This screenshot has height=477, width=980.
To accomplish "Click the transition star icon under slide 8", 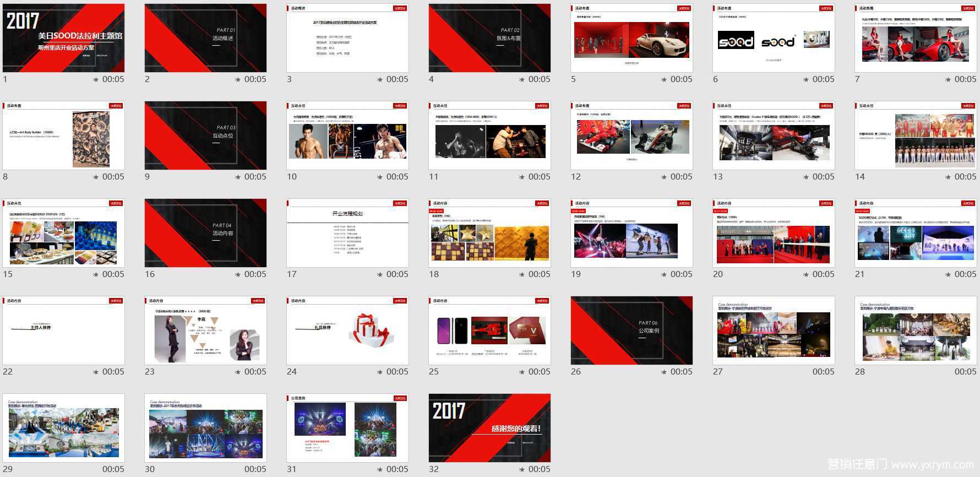I will [x=96, y=177].
